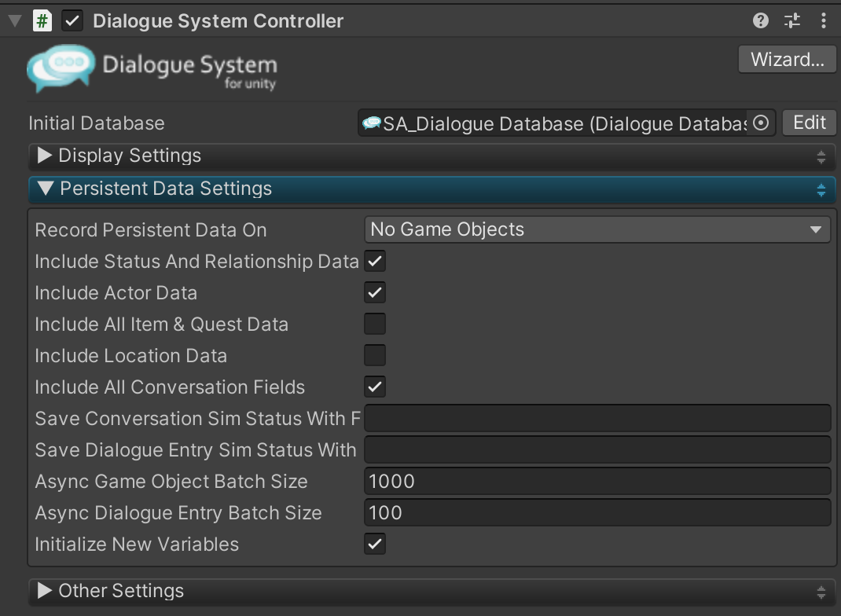Screen dimensions: 841x616
Task: Expand the Display Settings foldout
Action: (45, 156)
